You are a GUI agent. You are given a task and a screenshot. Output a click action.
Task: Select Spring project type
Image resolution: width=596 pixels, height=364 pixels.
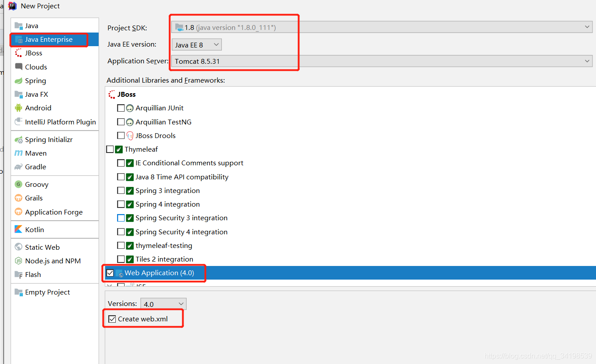pyautogui.click(x=55, y=81)
